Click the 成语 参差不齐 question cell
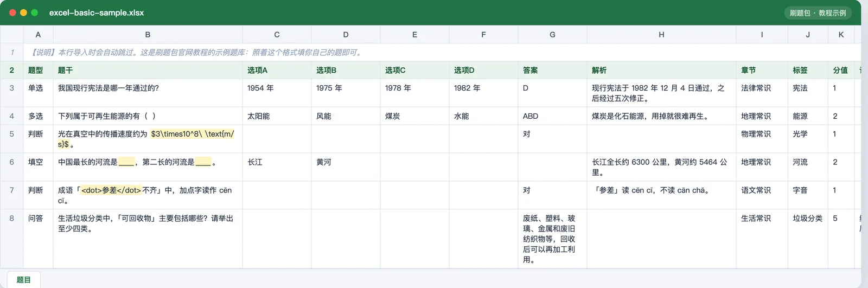Screen dimensions: 868x288 pos(148,195)
